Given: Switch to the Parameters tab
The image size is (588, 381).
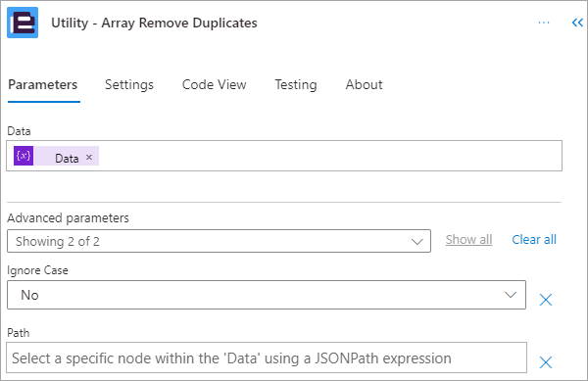Looking at the screenshot, I should (43, 84).
